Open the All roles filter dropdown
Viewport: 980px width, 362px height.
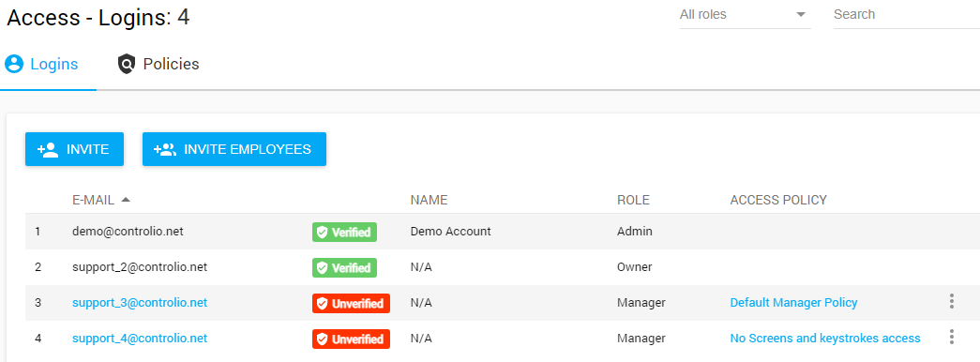745,14
